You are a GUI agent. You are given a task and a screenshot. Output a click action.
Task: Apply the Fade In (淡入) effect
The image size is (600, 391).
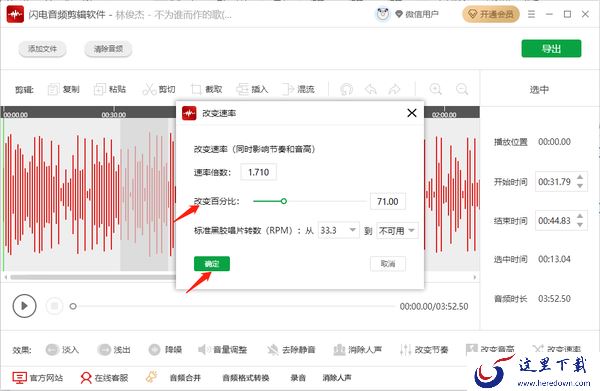coord(62,350)
